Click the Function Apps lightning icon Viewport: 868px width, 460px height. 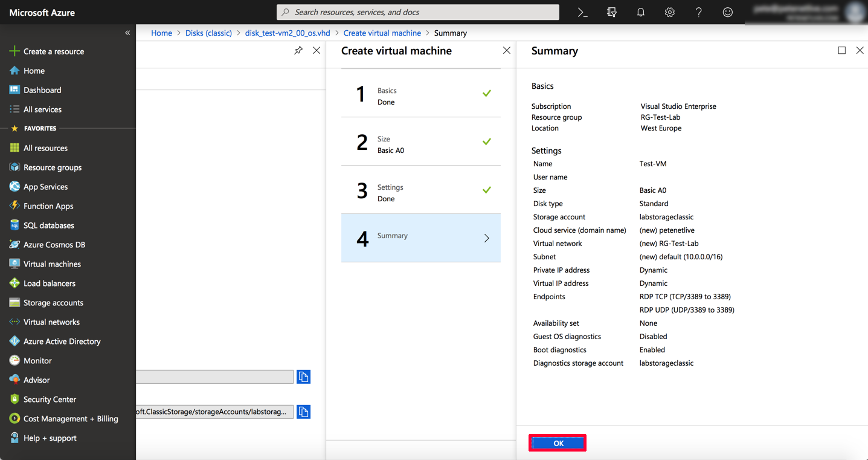14,206
